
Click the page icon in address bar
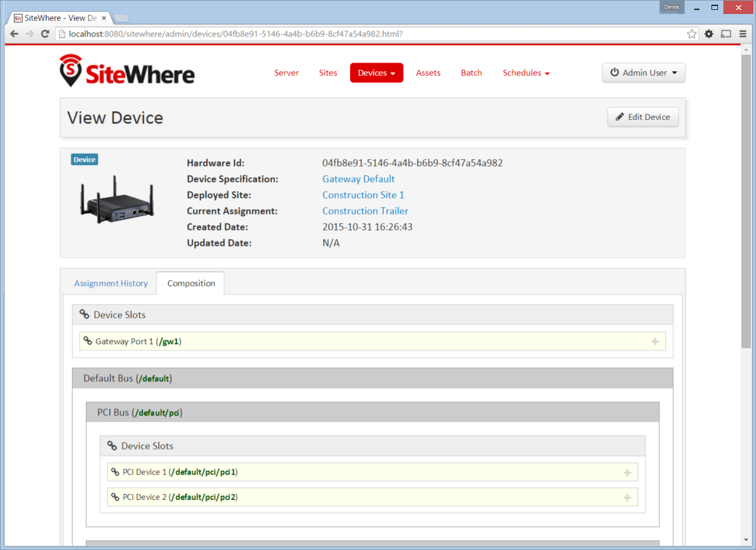[62, 34]
